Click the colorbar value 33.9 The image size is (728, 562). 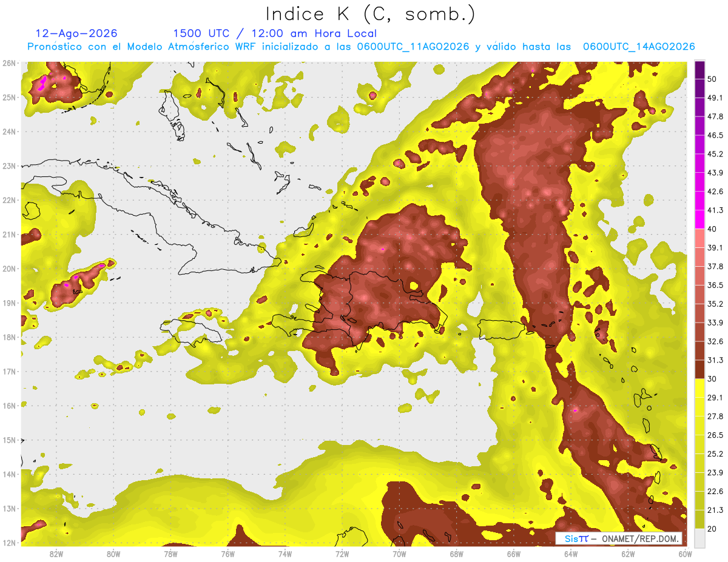(x=715, y=323)
